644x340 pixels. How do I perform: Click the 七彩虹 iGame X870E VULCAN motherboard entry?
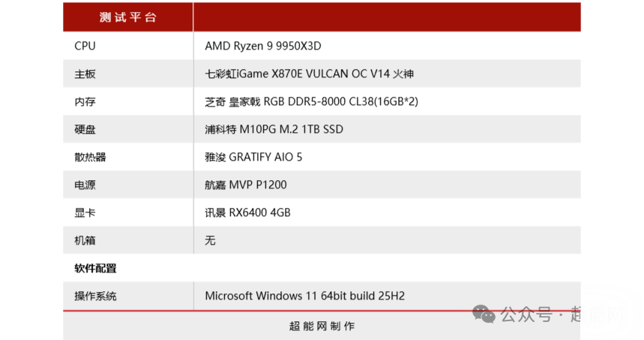tap(309, 74)
